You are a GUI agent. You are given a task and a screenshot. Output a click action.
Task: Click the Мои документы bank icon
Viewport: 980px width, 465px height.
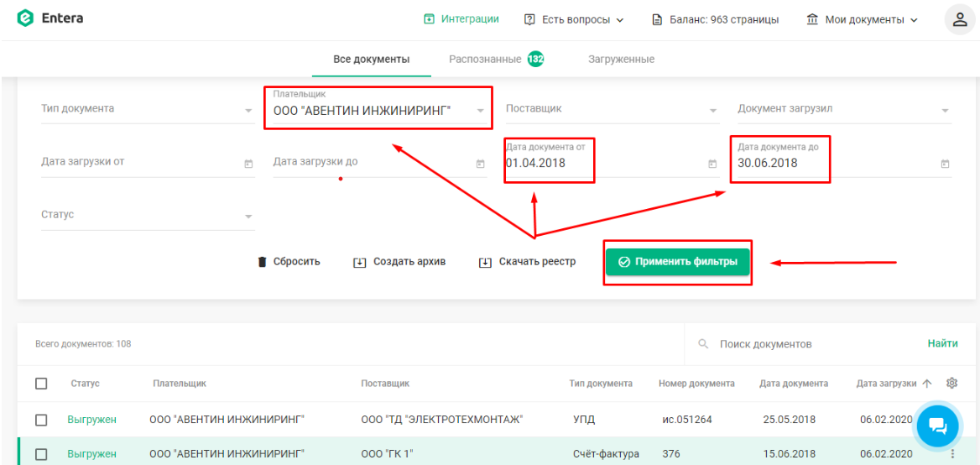(x=812, y=20)
